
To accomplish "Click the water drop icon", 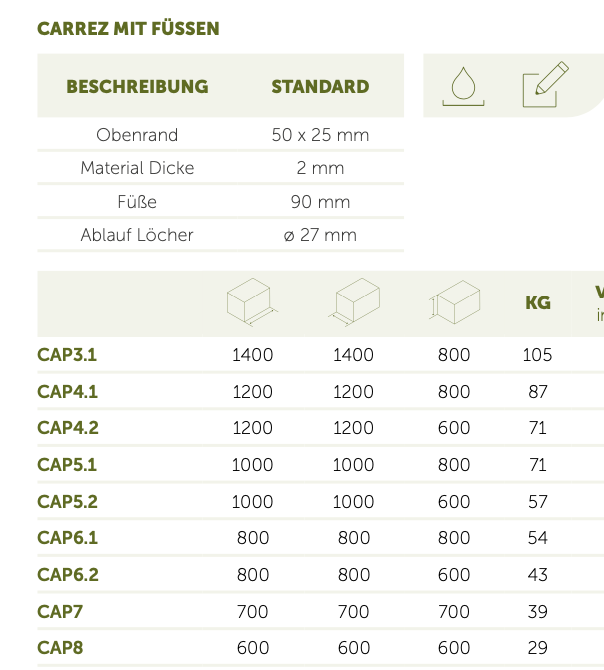I will (x=462, y=86).
